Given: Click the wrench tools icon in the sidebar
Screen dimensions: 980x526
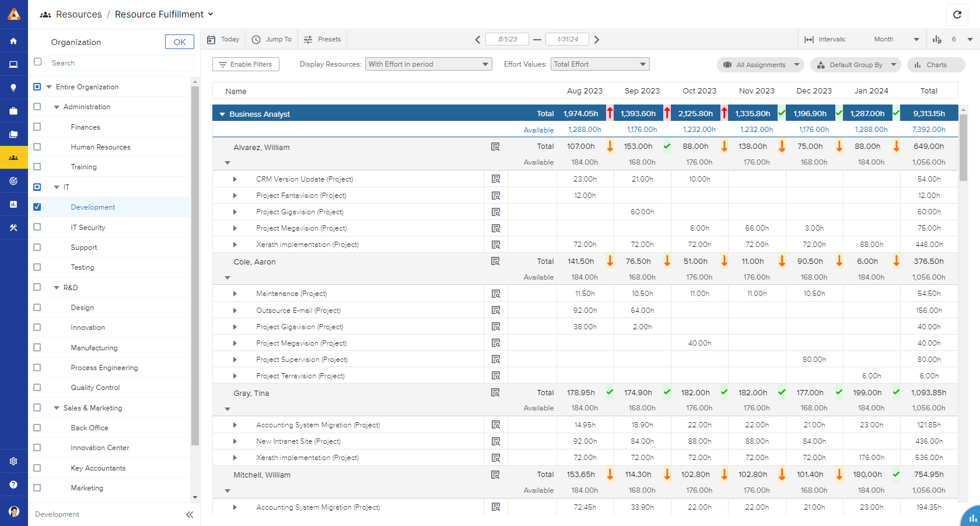Looking at the screenshot, I should point(13,227).
